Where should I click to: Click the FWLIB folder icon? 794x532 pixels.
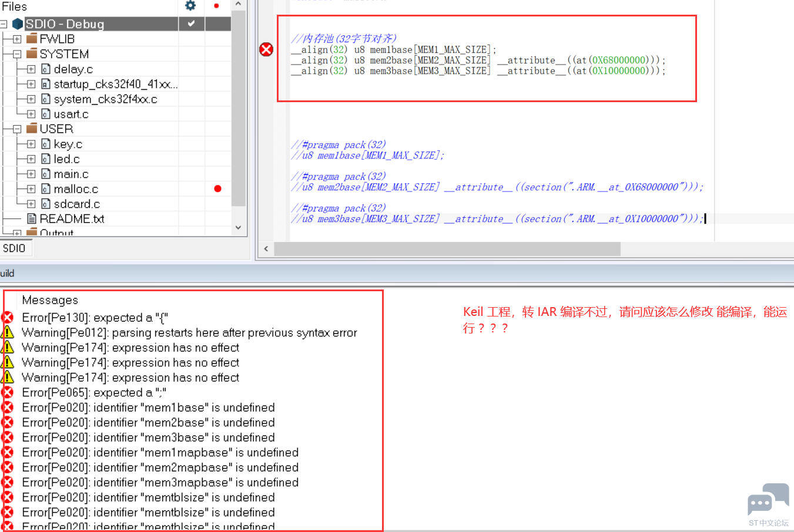coord(32,39)
